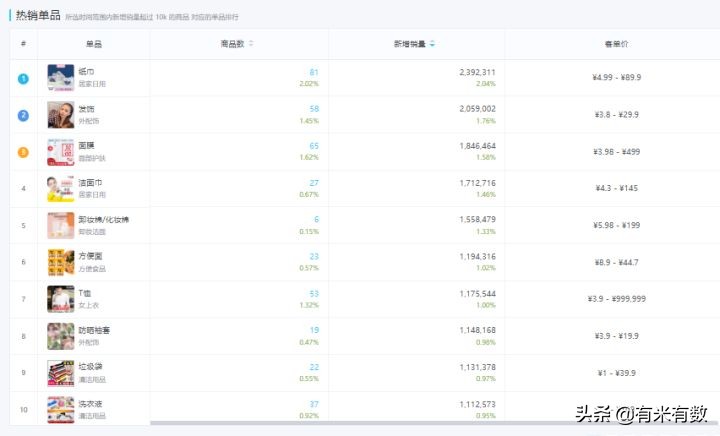
Task: Open 方便面 product thumbnail
Action: pyautogui.click(x=61, y=263)
